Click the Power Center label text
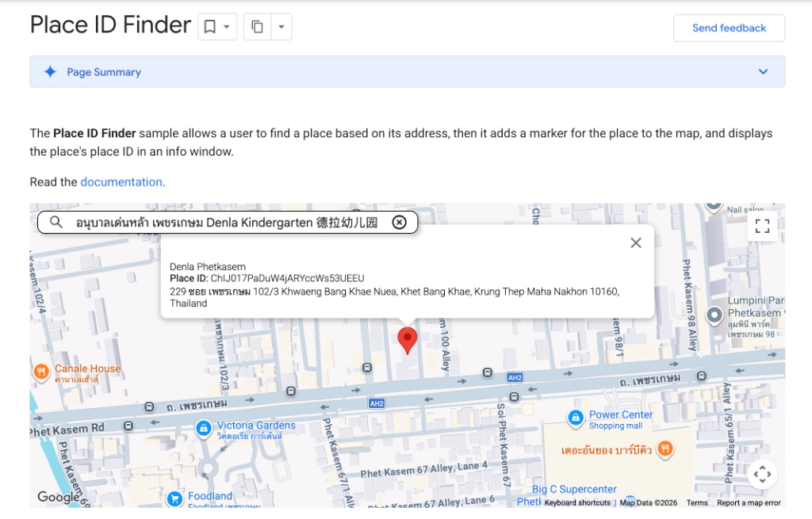812x519 pixels. 621,415
